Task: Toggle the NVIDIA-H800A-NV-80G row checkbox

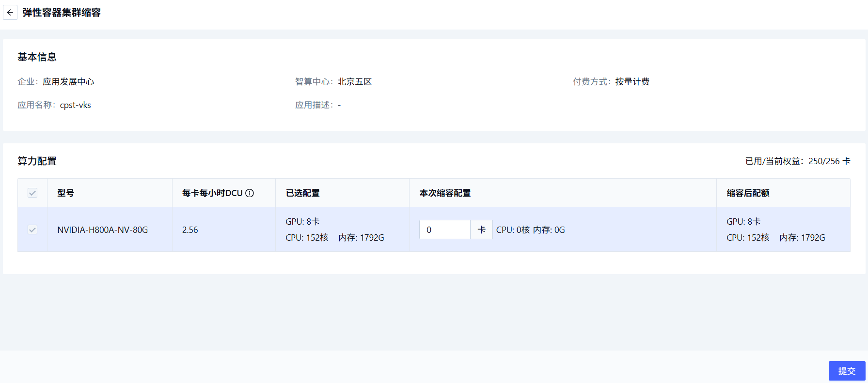Action: click(32, 230)
